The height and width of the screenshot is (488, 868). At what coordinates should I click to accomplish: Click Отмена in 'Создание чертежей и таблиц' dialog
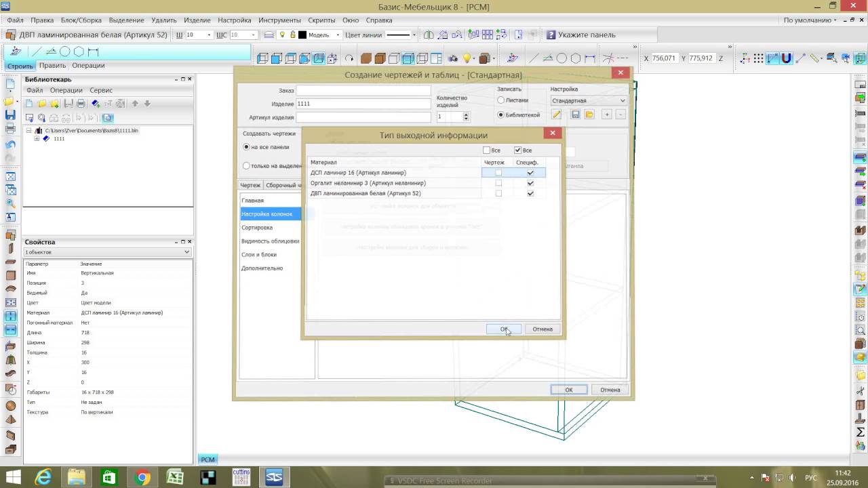(610, 390)
